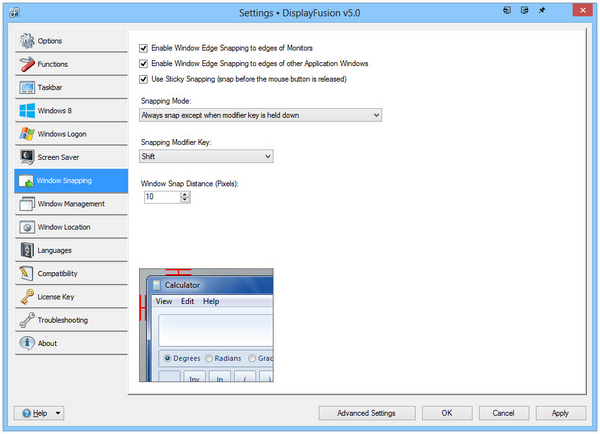Toggle snapping to other Application Windows checkbox

tap(143, 64)
